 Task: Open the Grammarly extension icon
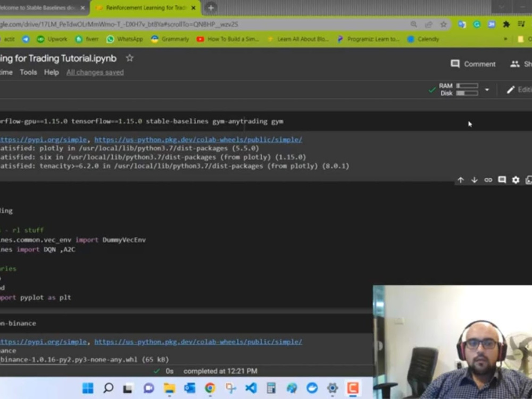[477, 24]
